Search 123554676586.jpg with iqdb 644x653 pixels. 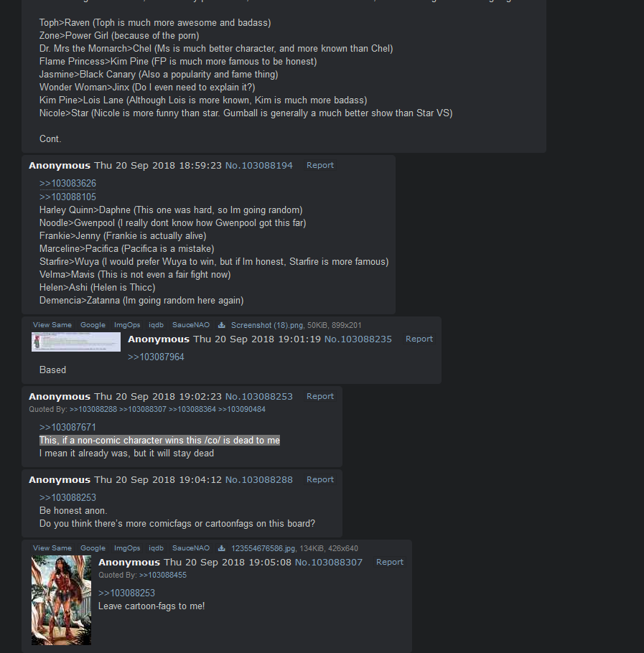[157, 548]
